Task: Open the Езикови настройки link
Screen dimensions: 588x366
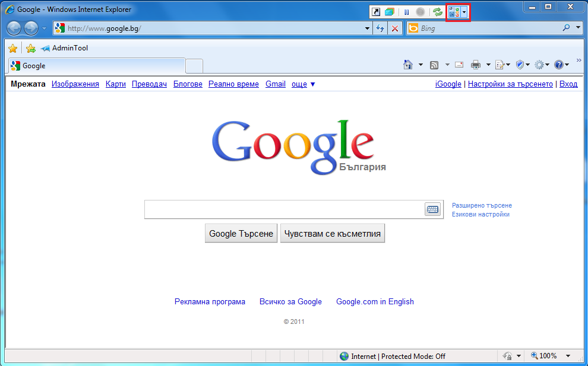Action: click(480, 214)
